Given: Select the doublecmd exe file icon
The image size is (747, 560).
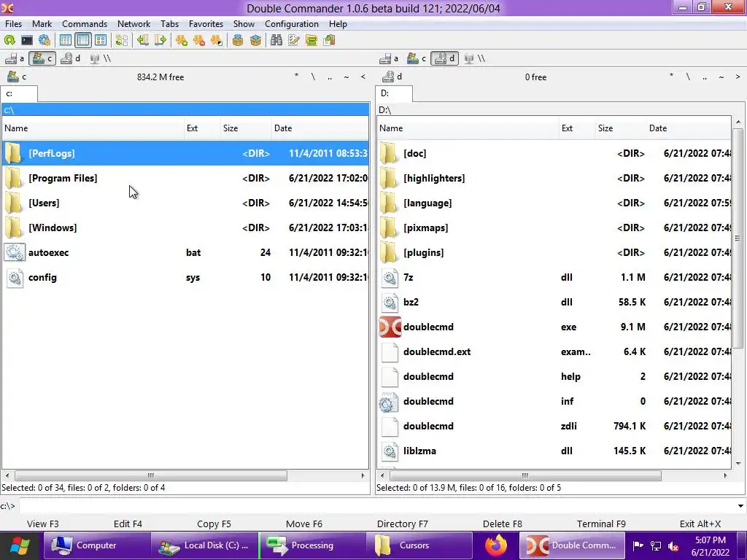Looking at the screenshot, I should tap(390, 327).
